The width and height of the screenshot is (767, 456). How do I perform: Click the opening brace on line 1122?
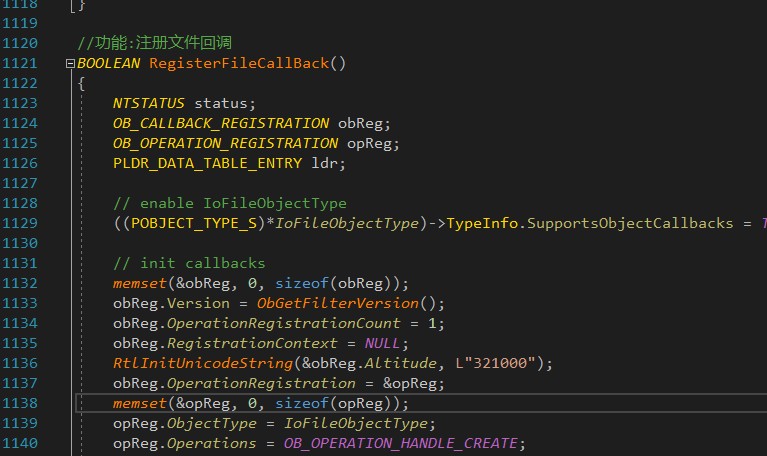click(x=81, y=84)
